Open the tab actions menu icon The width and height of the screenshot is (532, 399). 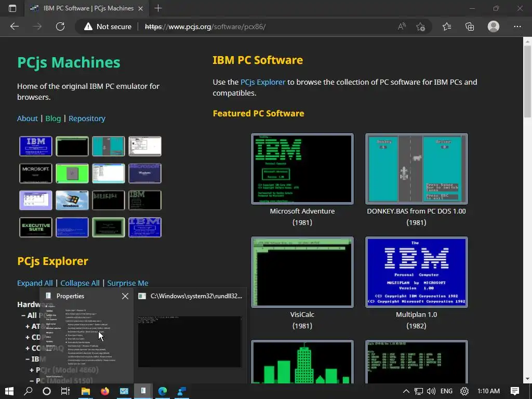coord(12,8)
